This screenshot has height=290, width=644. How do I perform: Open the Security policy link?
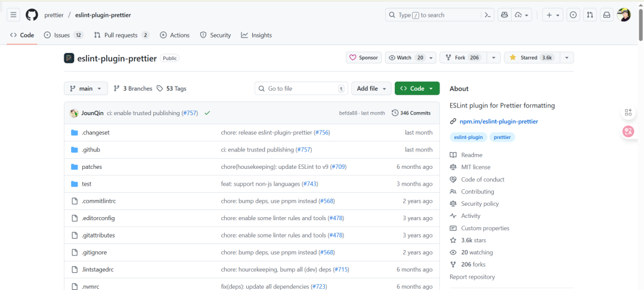pos(475,203)
